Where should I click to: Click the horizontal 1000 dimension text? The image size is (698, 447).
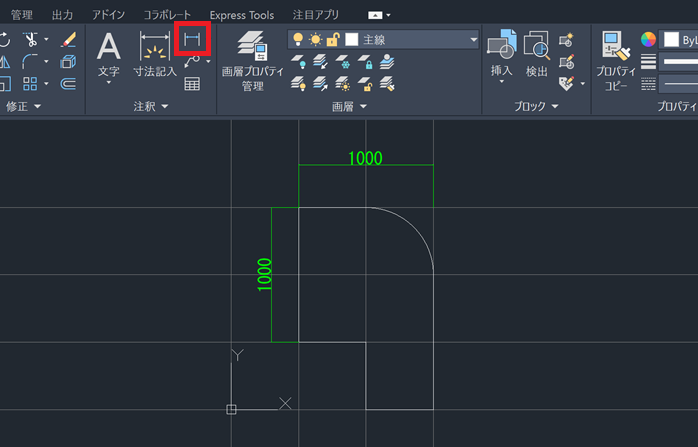(x=365, y=158)
